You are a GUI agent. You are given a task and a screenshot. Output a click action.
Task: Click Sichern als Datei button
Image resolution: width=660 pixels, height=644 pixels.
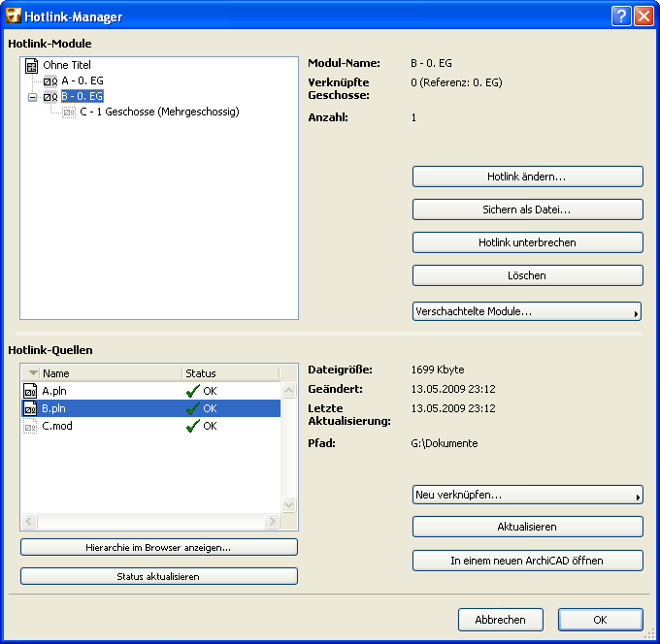[x=528, y=209]
